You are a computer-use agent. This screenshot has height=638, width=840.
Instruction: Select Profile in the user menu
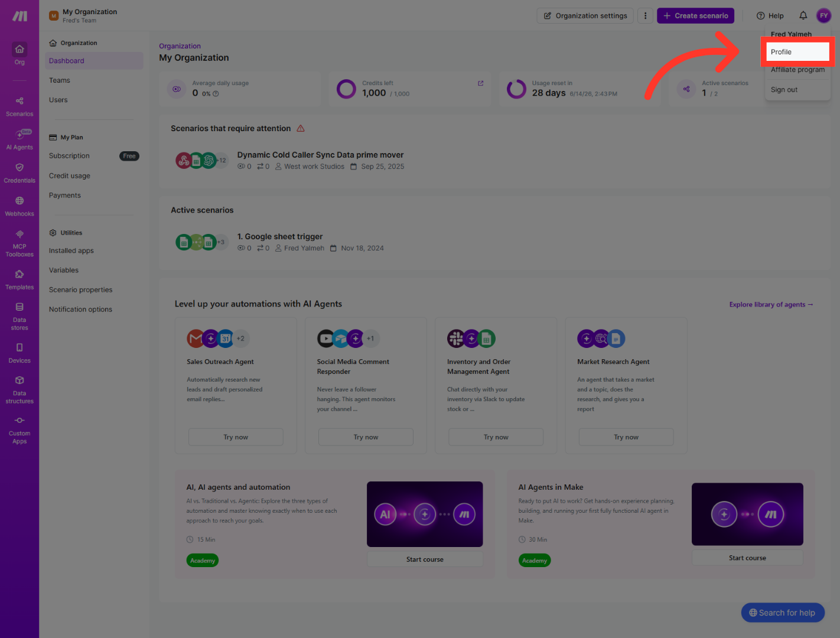point(797,52)
